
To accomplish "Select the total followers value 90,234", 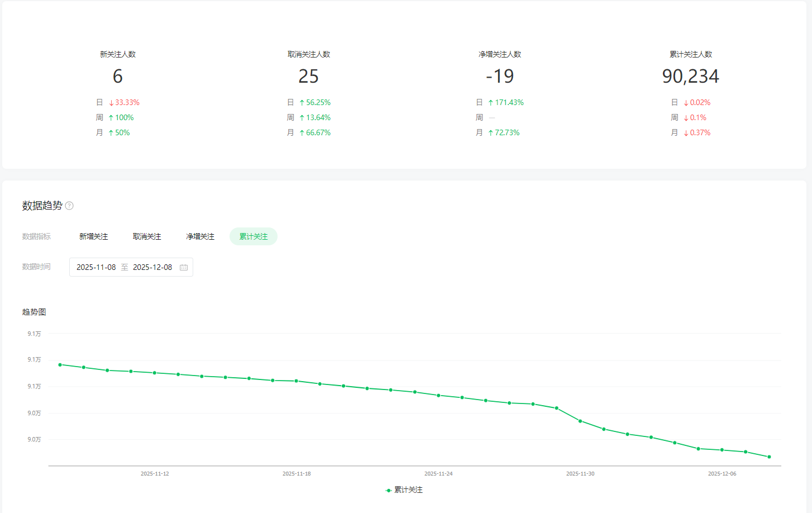I will coord(691,76).
